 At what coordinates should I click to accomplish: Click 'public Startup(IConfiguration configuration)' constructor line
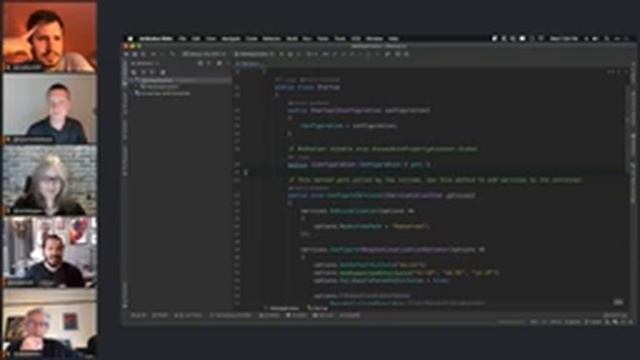coord(359,110)
